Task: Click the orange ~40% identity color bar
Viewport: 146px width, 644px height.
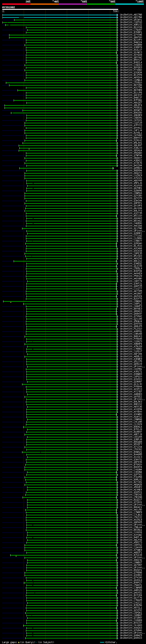Action: 45,4
